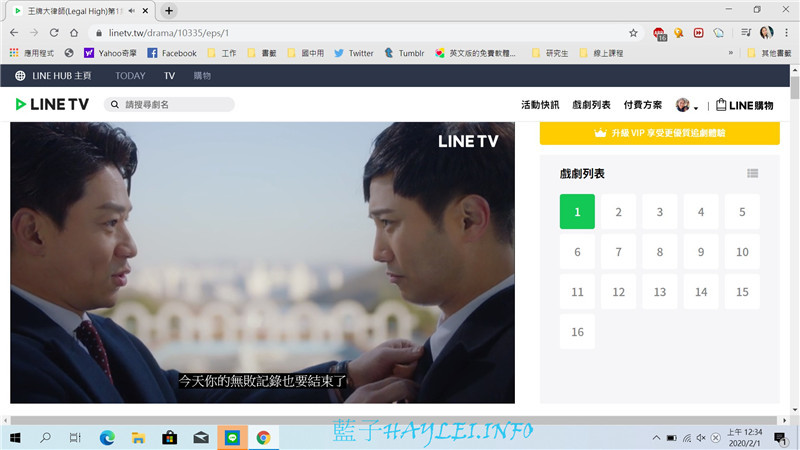Click the horizontal page scrollbar
Viewport: 800px width, 450px height.
(394, 420)
